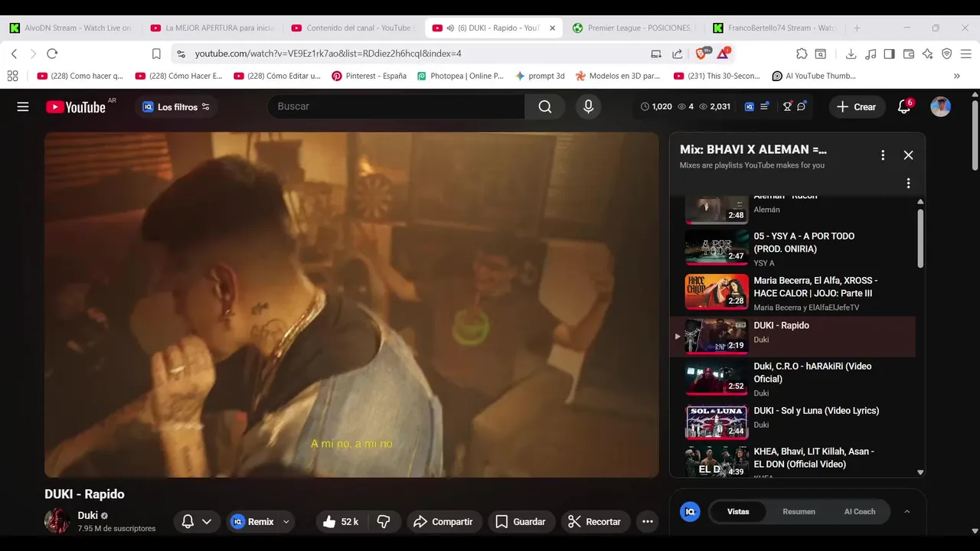This screenshot has width=980, height=551.
Task: Open the account avatar menu
Action: (x=941, y=107)
